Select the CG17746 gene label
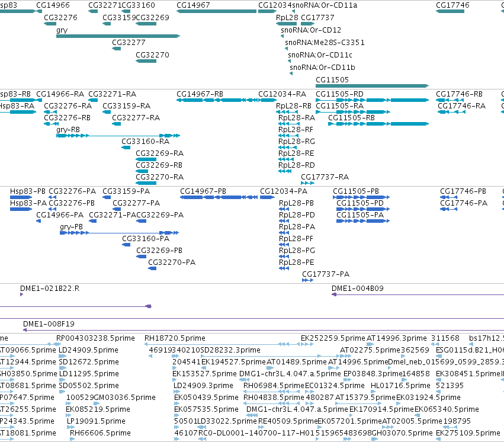This screenshot has width=504, height=442. (452, 5)
